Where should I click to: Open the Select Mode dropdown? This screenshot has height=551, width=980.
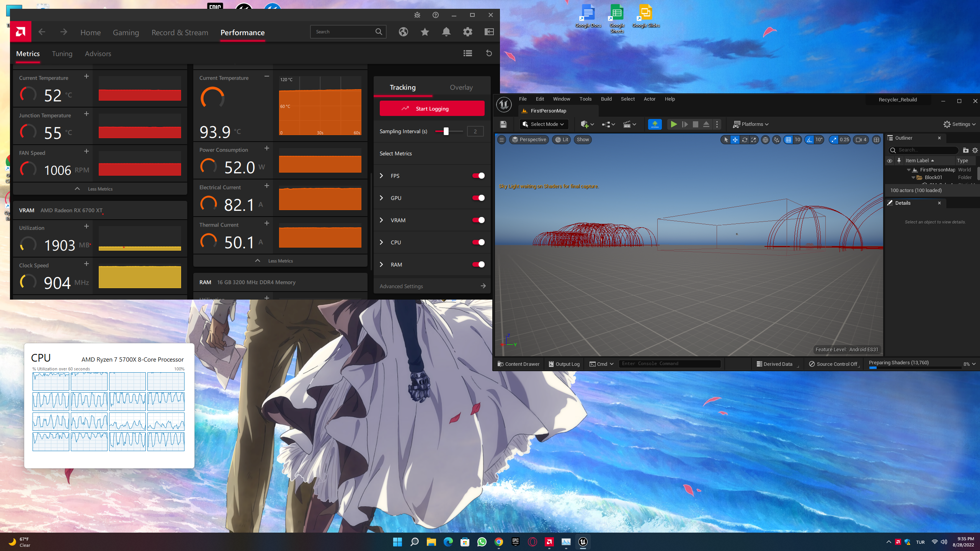[x=544, y=124]
